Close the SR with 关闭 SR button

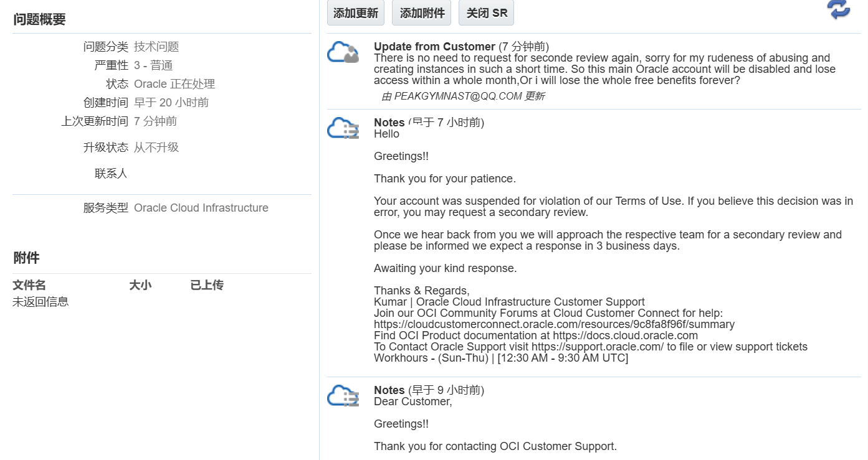click(x=487, y=13)
